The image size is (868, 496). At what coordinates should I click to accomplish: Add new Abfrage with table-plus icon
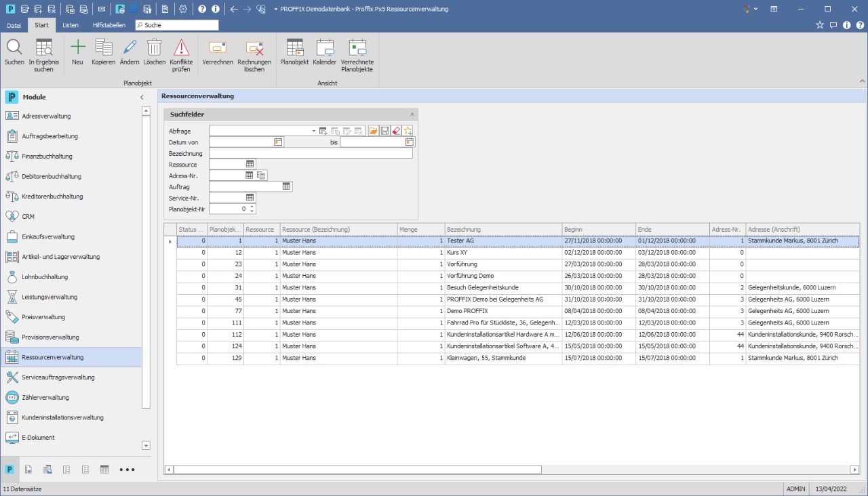[x=323, y=131]
